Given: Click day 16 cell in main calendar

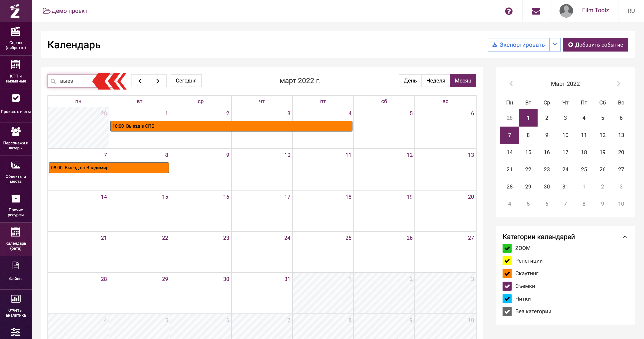Looking at the screenshot, I should click(201, 211).
